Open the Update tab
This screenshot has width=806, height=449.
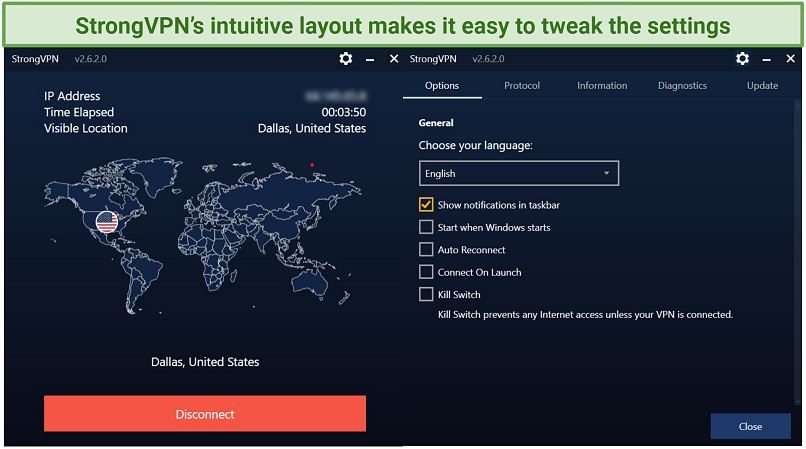(762, 86)
